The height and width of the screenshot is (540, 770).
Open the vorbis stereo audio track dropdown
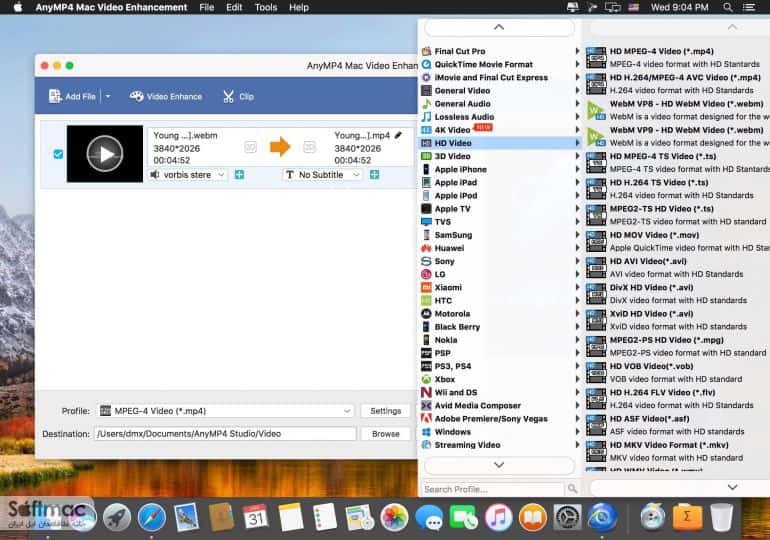click(x=188, y=175)
